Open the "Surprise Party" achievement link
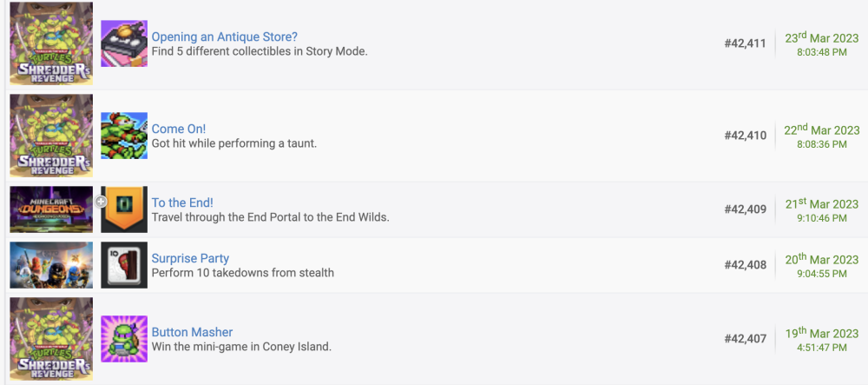 point(190,258)
